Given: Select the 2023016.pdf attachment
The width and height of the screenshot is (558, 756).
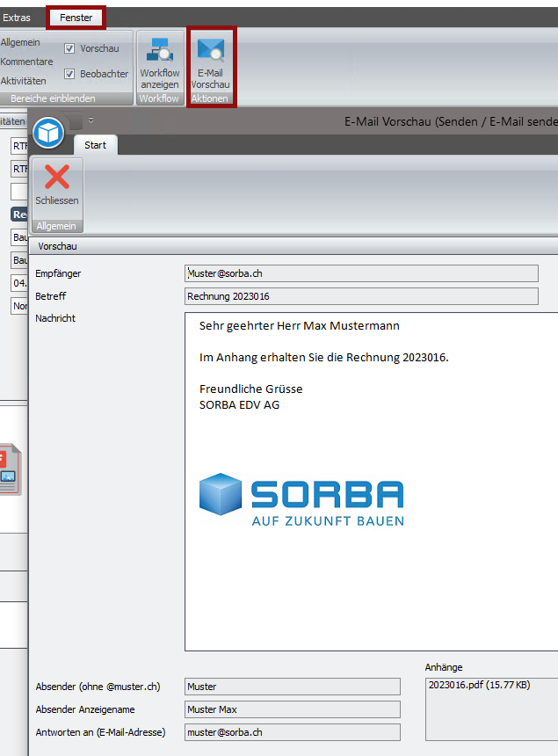Looking at the screenshot, I should pyautogui.click(x=479, y=685).
